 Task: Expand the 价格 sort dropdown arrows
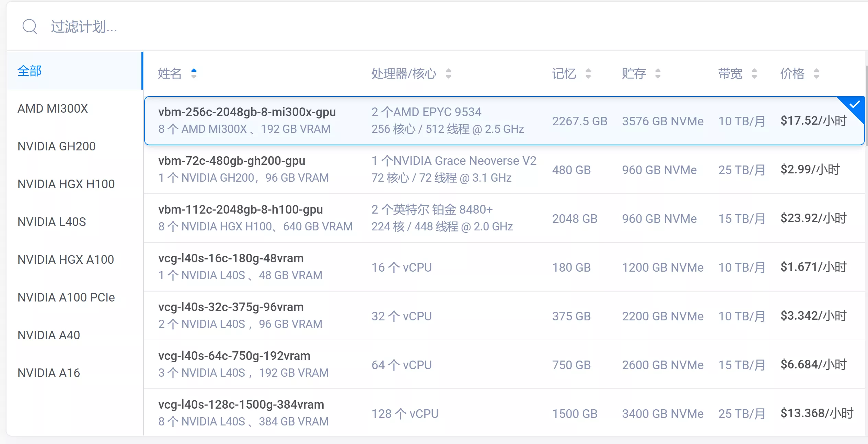pyautogui.click(x=816, y=73)
